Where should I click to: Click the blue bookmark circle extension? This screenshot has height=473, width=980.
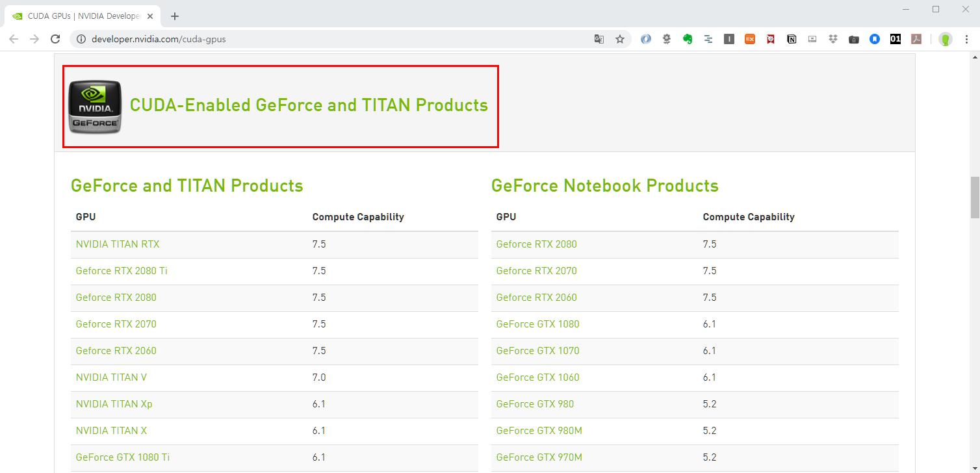(875, 39)
